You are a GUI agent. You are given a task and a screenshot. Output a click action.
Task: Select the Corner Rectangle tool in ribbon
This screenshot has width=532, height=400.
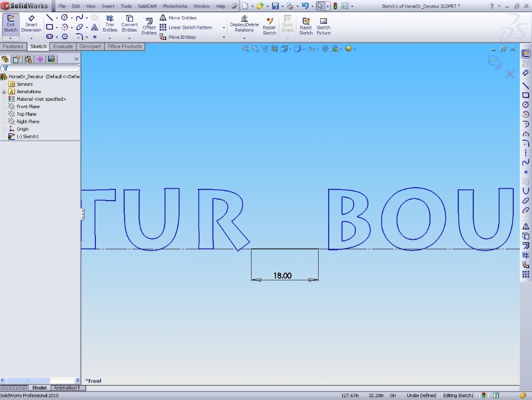(49, 27)
